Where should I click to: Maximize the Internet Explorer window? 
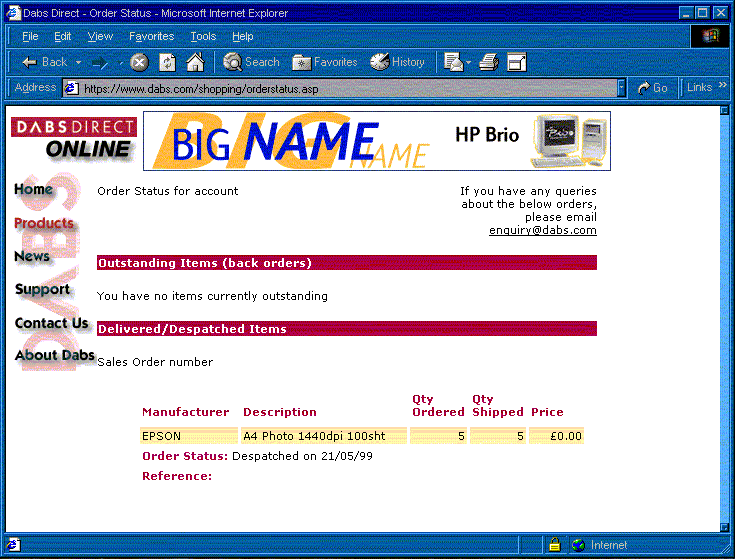coord(702,13)
